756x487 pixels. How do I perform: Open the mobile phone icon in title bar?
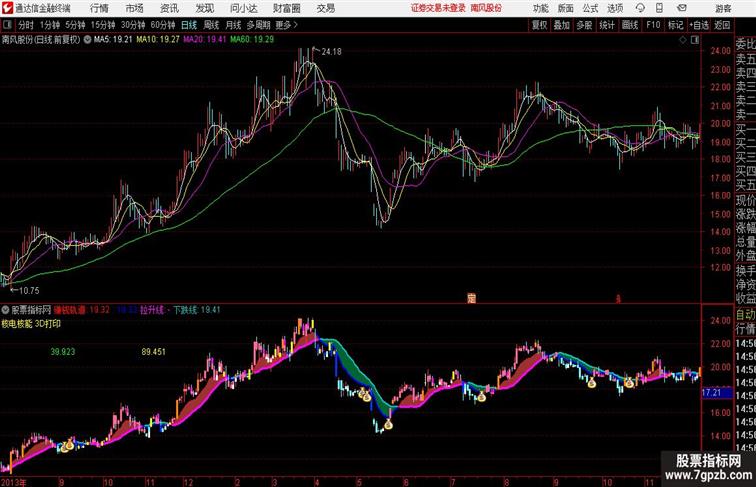click(660, 8)
